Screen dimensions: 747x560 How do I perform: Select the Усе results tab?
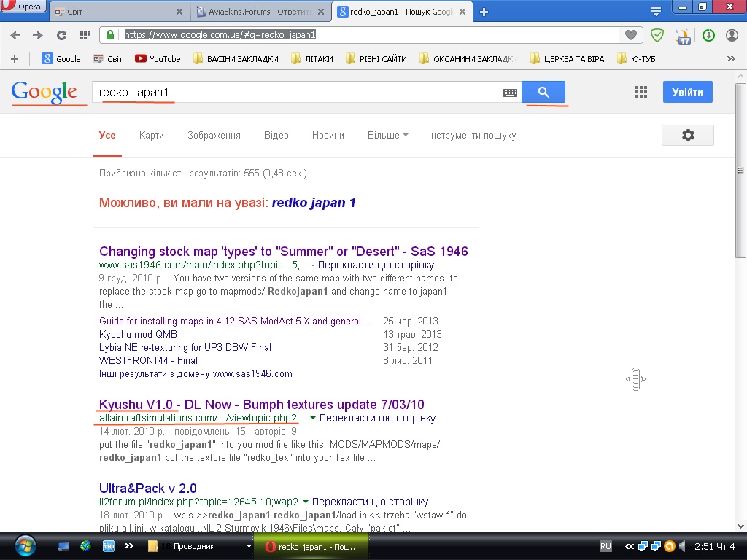[x=107, y=135]
